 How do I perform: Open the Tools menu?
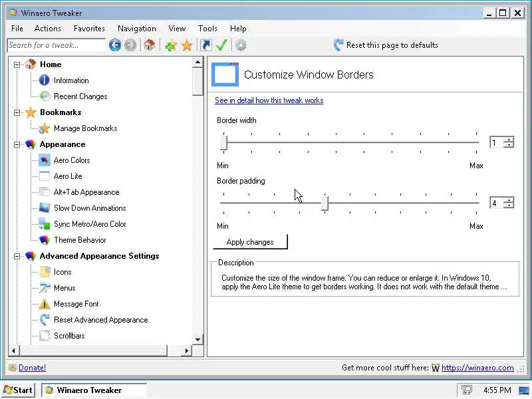207,29
